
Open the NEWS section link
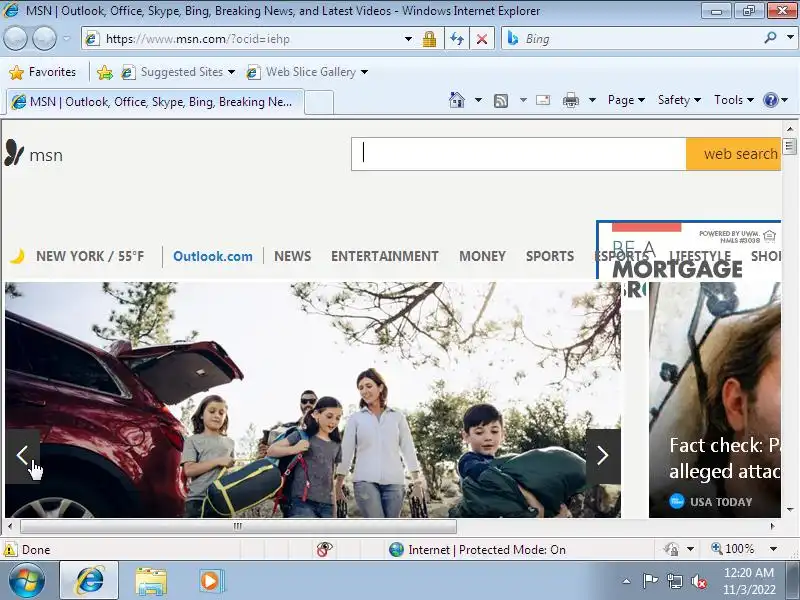[292, 256]
